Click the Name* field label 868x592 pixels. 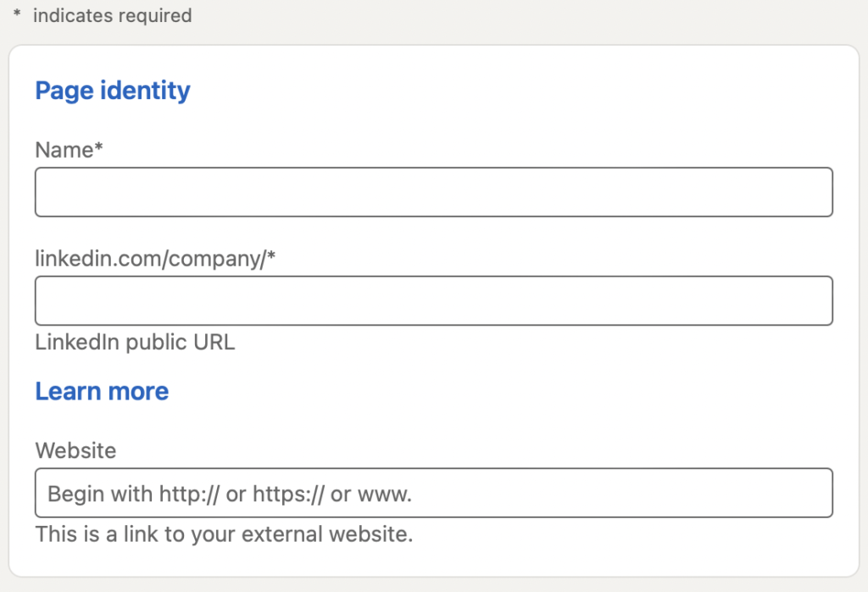pyautogui.click(x=69, y=150)
